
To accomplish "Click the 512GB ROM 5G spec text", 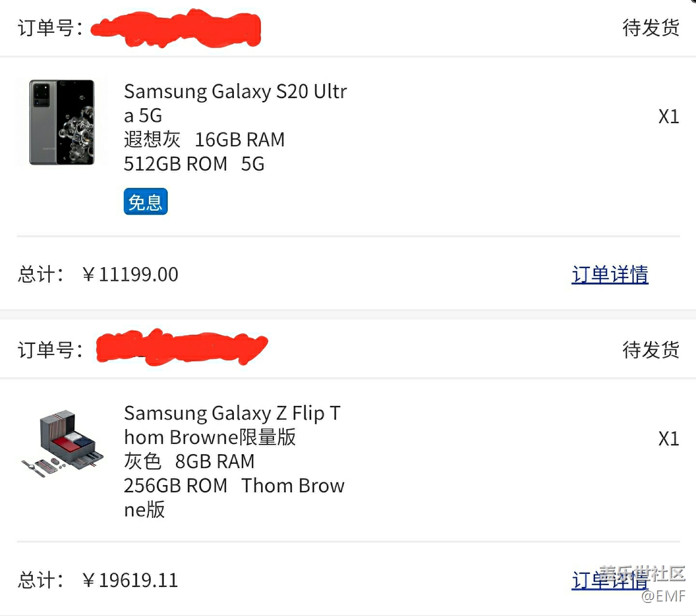I will click(194, 164).
